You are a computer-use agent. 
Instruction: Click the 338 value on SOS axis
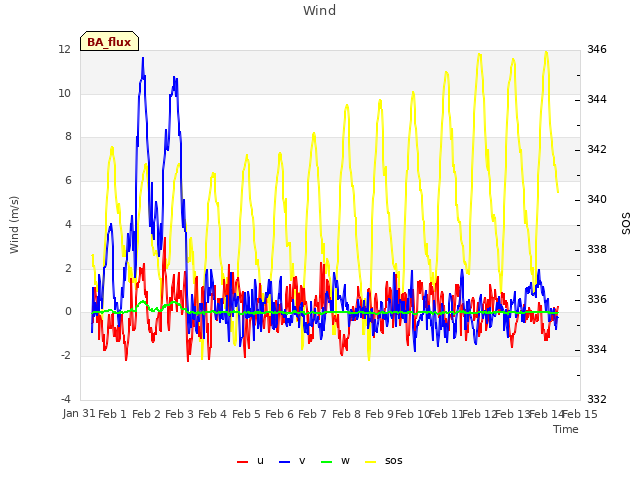click(597, 249)
